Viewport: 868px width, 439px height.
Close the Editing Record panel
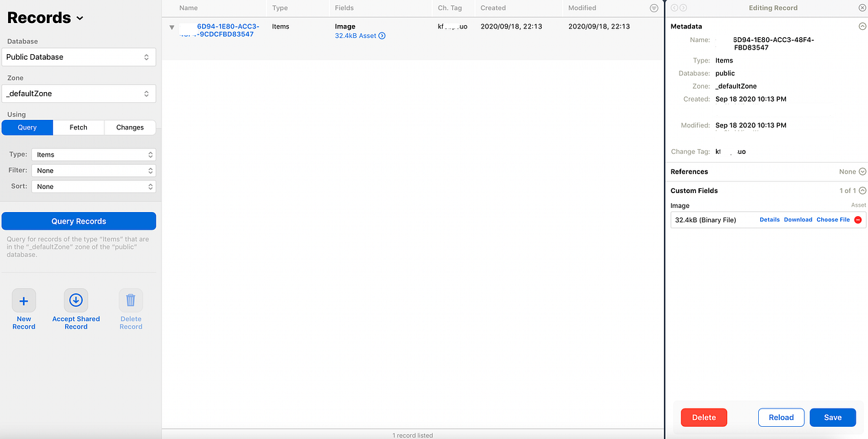[862, 7]
